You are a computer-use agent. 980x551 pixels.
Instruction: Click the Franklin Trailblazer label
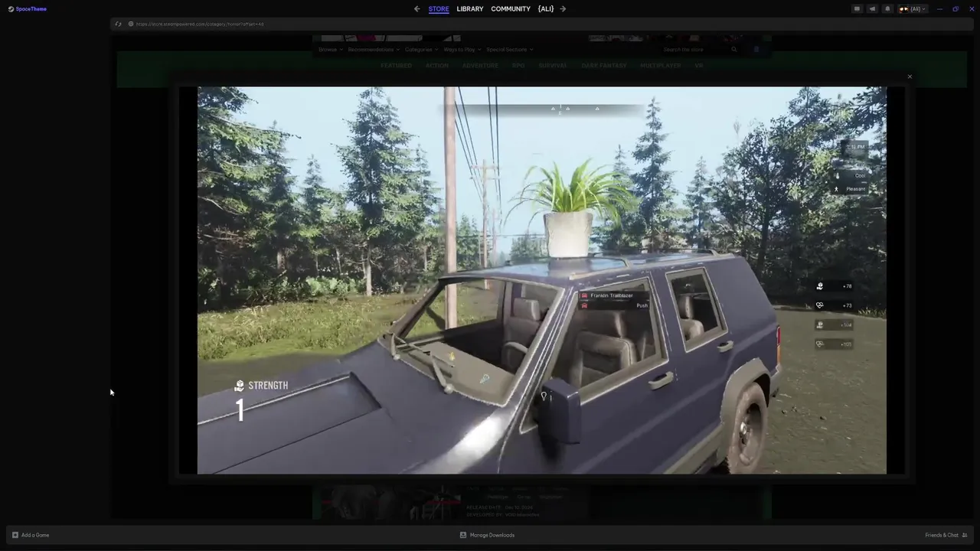612,295
